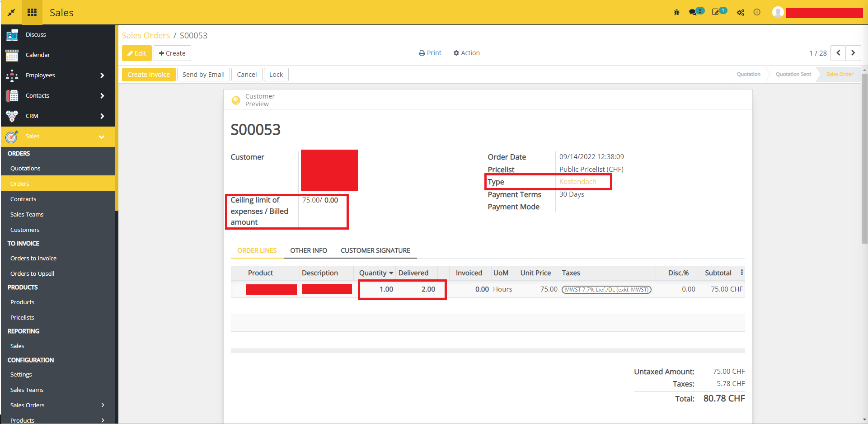The image size is (868, 424).
Task: Click the Create Invoice button
Action: (x=149, y=75)
